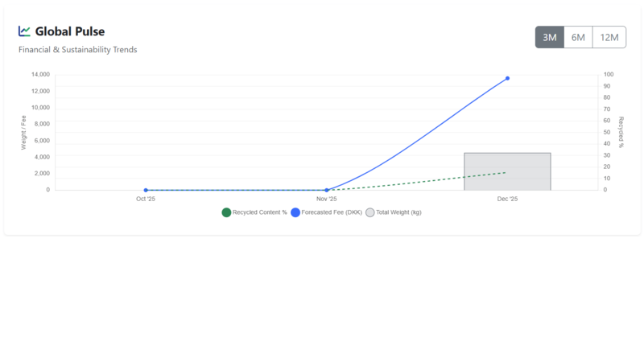Hide the Forecasted Fee (DKK) series label
The image size is (644, 362).
[x=331, y=212]
